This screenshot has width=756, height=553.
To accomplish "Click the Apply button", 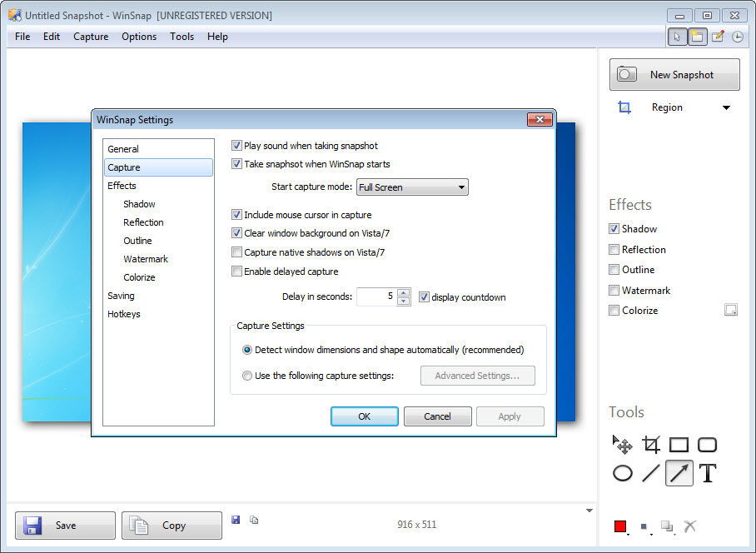I will [510, 416].
